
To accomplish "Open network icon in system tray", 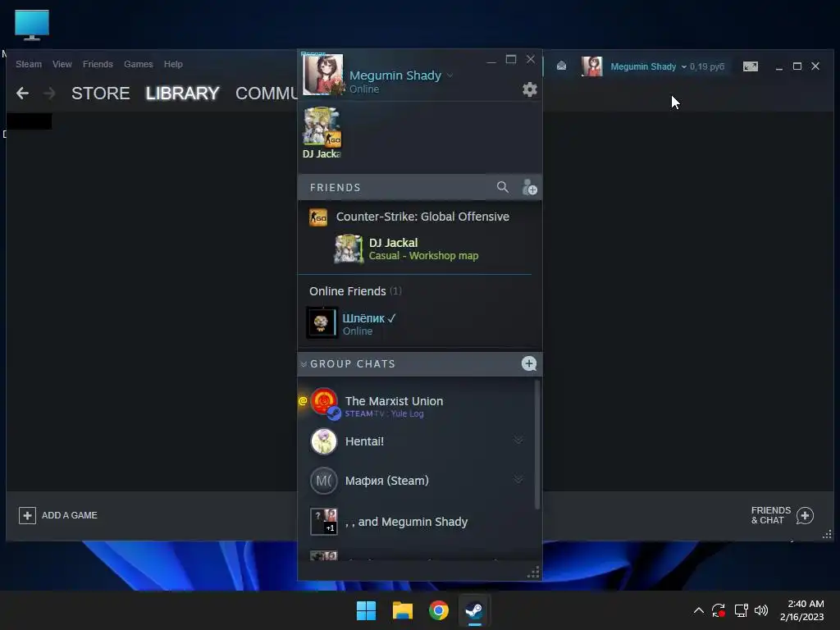I will pyautogui.click(x=741, y=610).
